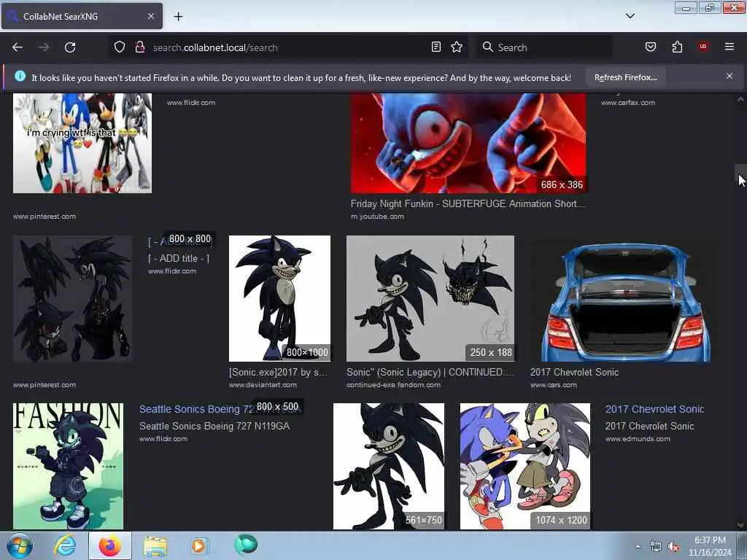Reload the current page
The height and width of the screenshot is (560, 747).
click(70, 47)
